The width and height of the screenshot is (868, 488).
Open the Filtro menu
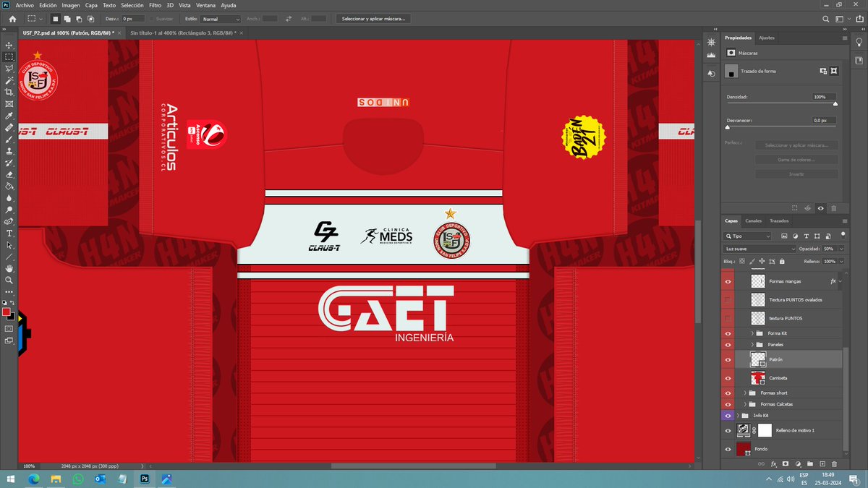(x=155, y=5)
